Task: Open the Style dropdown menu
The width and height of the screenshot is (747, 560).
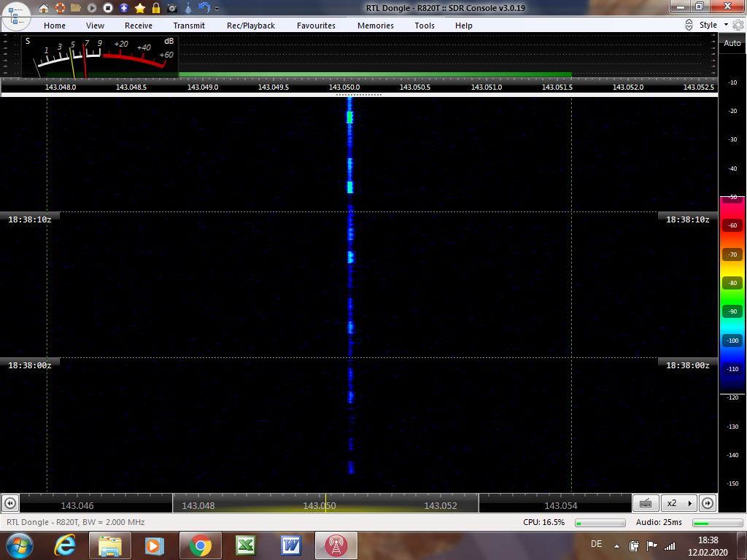Action: (713, 25)
